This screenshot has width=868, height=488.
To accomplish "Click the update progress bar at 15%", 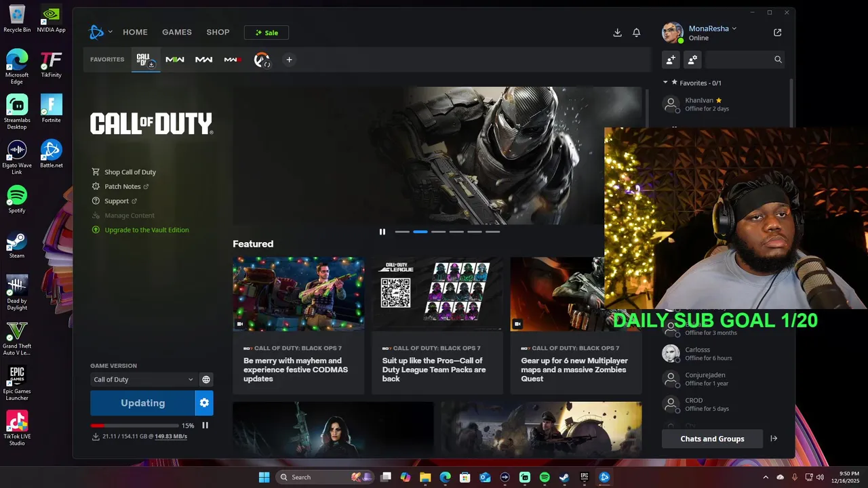I will tap(134, 426).
